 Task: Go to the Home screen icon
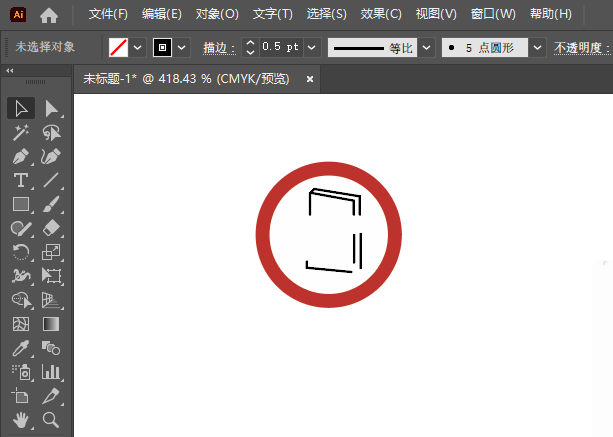click(49, 15)
